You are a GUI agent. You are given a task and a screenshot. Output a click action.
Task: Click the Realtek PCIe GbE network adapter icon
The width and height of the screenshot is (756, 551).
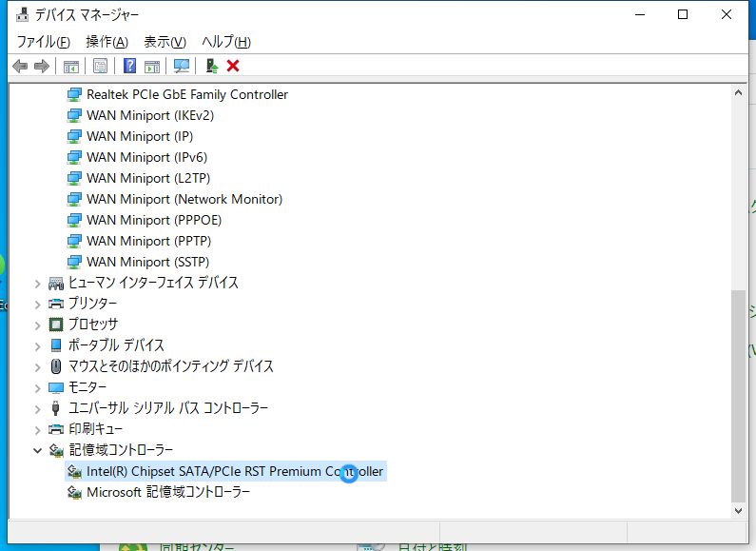point(74,94)
